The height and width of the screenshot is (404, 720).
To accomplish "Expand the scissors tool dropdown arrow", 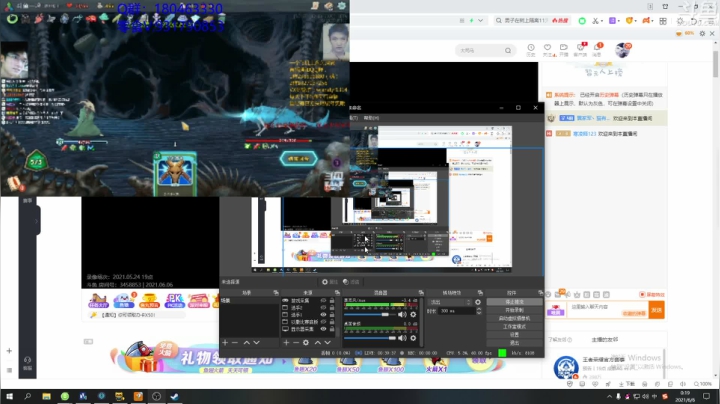I will pyautogui.click(x=602, y=21).
